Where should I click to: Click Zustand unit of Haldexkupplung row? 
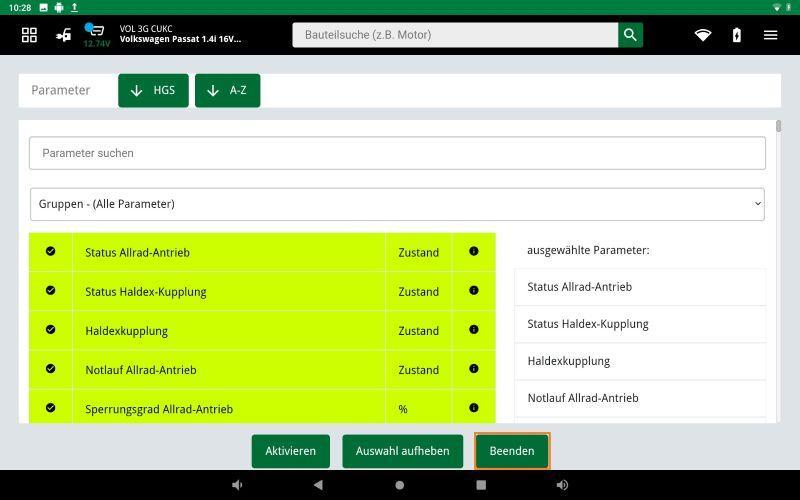click(418, 331)
